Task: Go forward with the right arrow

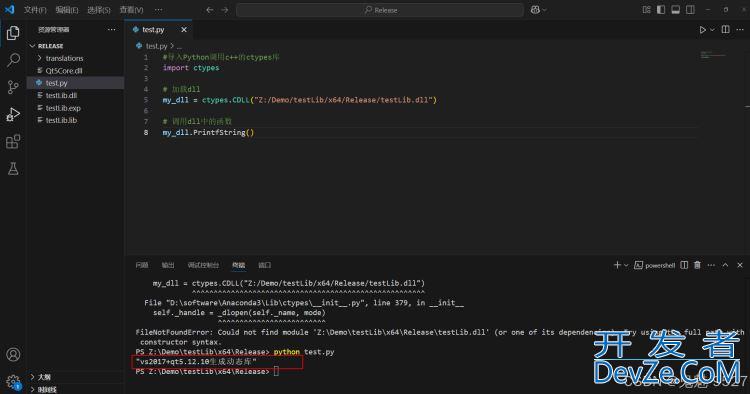Action: pyautogui.click(x=225, y=10)
